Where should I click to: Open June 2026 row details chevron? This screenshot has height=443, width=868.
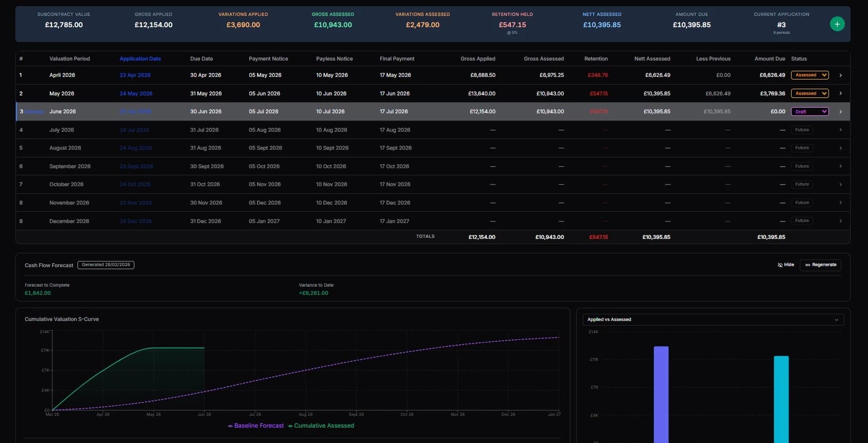tap(840, 112)
